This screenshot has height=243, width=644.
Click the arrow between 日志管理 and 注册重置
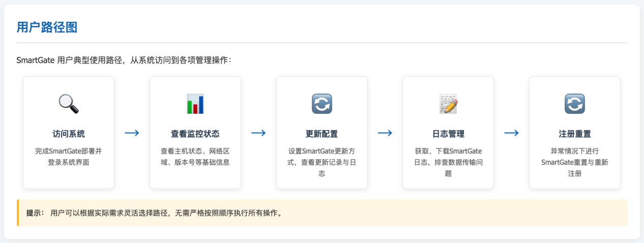pyautogui.click(x=511, y=133)
